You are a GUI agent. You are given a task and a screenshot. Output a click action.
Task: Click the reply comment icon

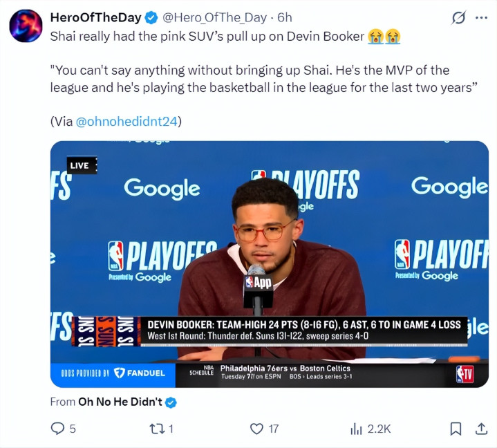(58, 429)
